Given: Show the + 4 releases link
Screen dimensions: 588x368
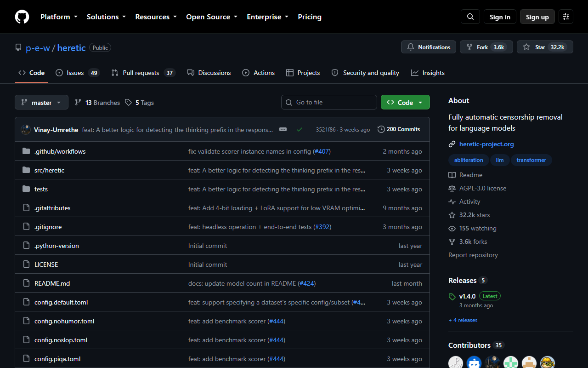Looking at the screenshot, I should point(463,320).
